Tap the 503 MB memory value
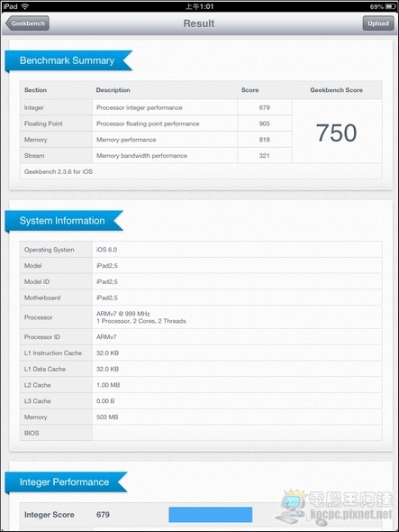Screen dimensions: 399x532 point(107,417)
